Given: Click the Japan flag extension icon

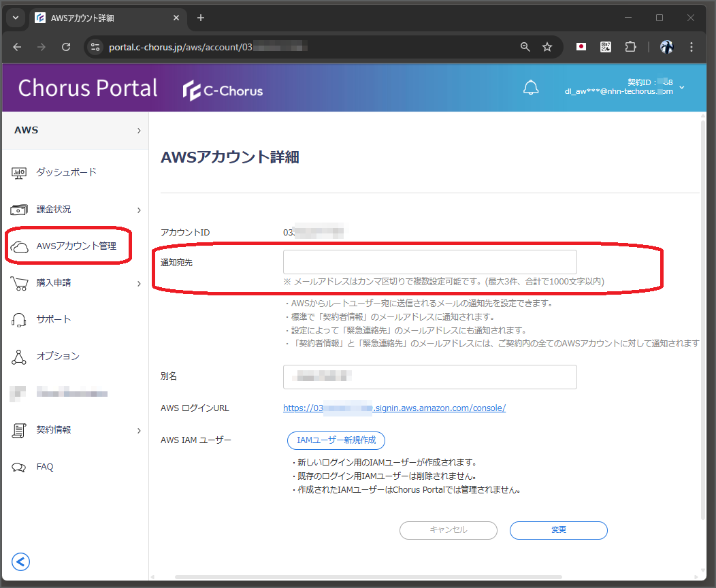Looking at the screenshot, I should pos(581,46).
